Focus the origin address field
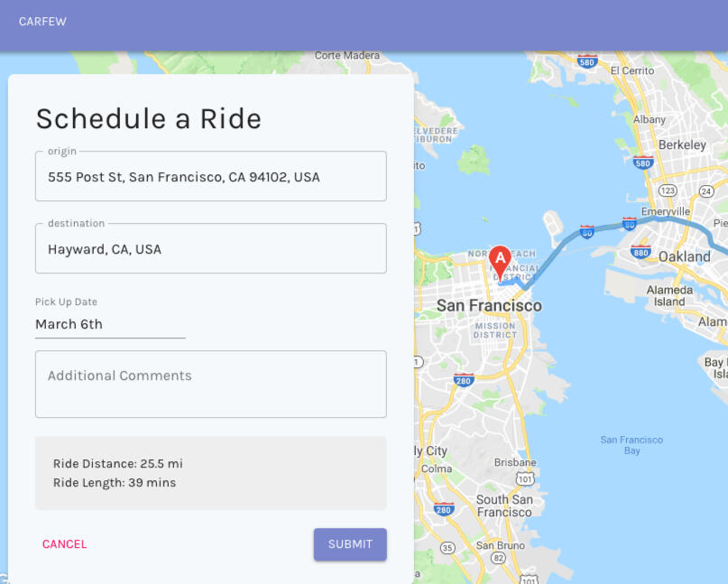The height and width of the screenshot is (584, 728). point(210,177)
